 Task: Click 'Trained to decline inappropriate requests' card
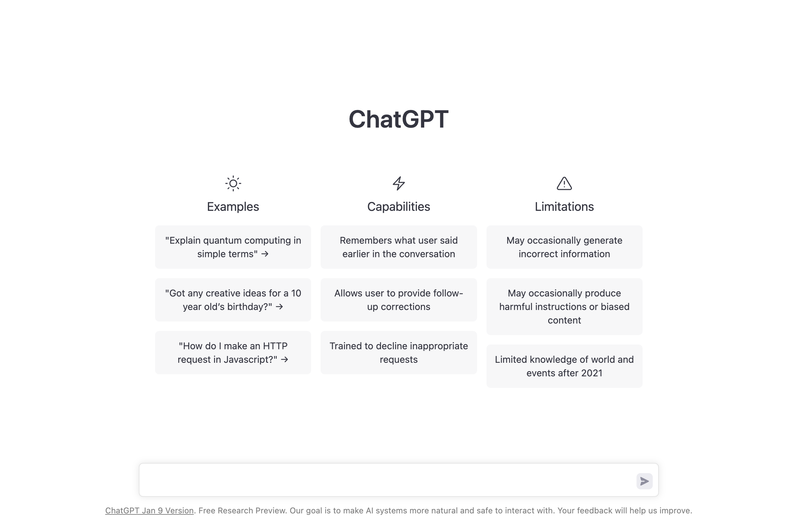click(398, 352)
